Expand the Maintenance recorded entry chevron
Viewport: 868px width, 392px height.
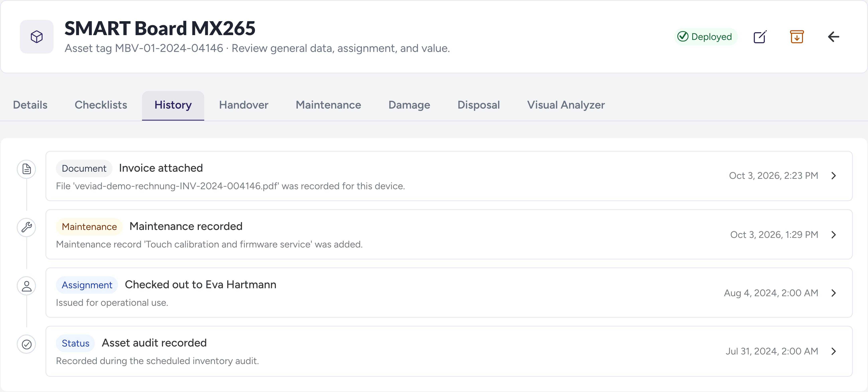coord(834,235)
